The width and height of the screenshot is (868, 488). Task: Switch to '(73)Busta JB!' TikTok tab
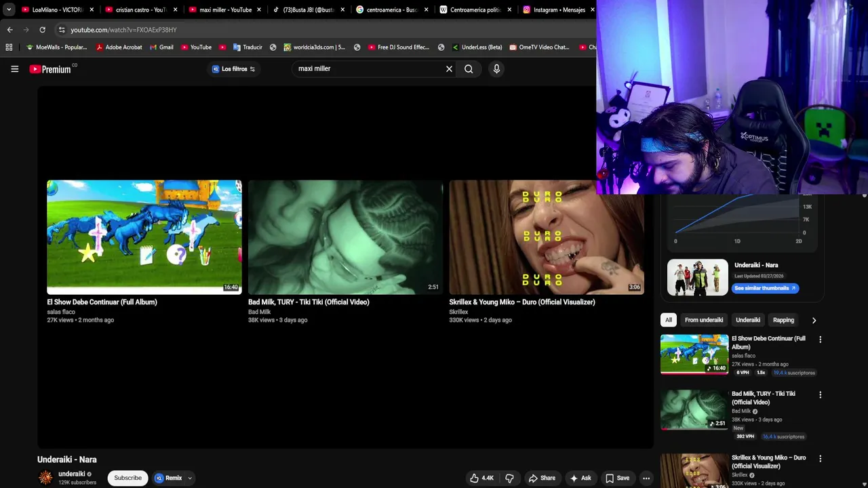308,9
